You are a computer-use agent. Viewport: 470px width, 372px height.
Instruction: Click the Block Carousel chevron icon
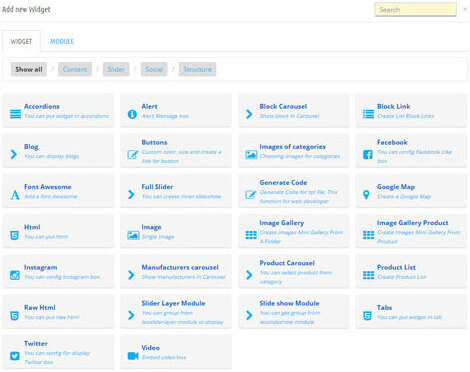pyautogui.click(x=249, y=114)
